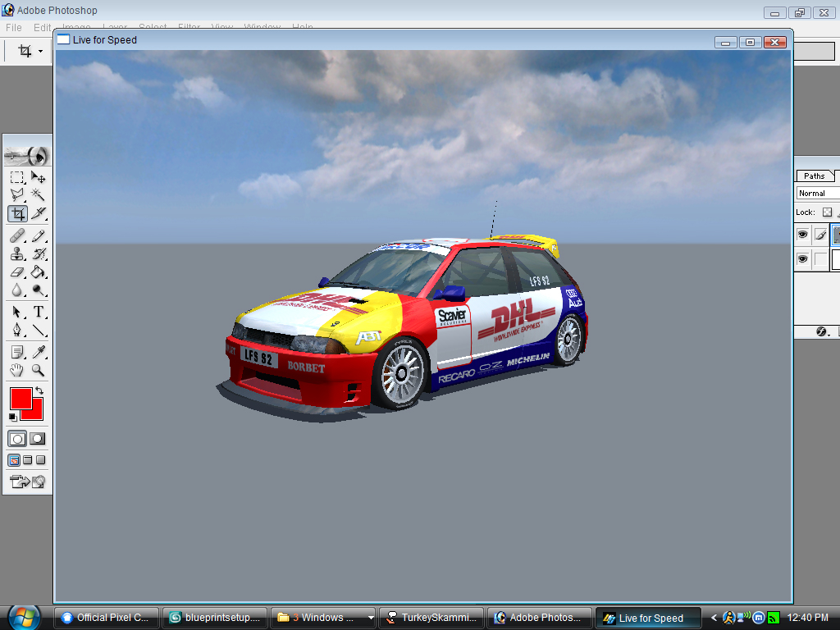Select the Slice tool
This screenshot has width=840, height=630.
[x=38, y=214]
